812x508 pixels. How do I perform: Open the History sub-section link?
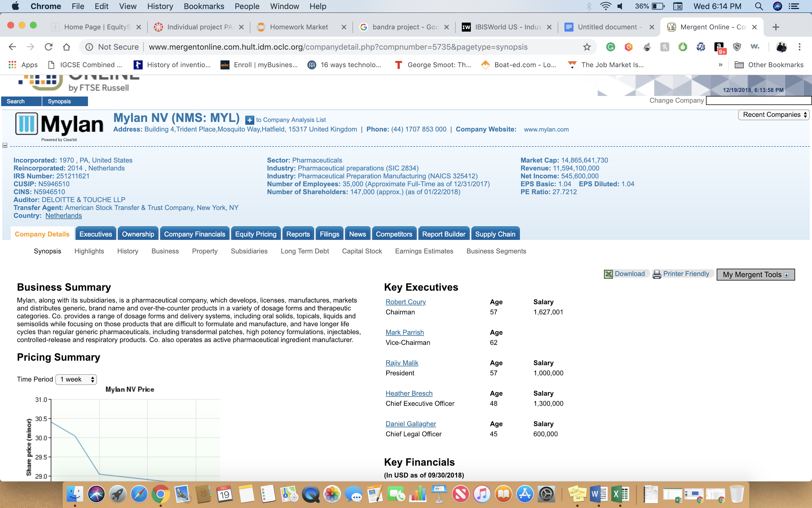coord(127,251)
